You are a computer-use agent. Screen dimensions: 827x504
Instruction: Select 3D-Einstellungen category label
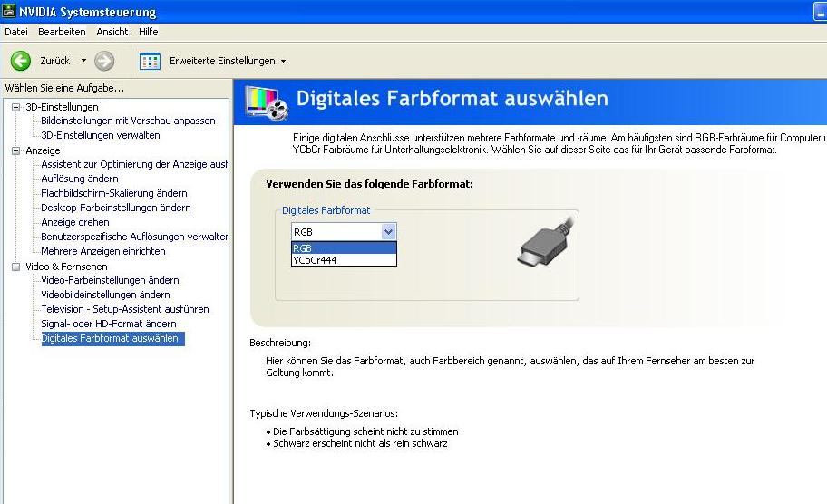point(62,107)
